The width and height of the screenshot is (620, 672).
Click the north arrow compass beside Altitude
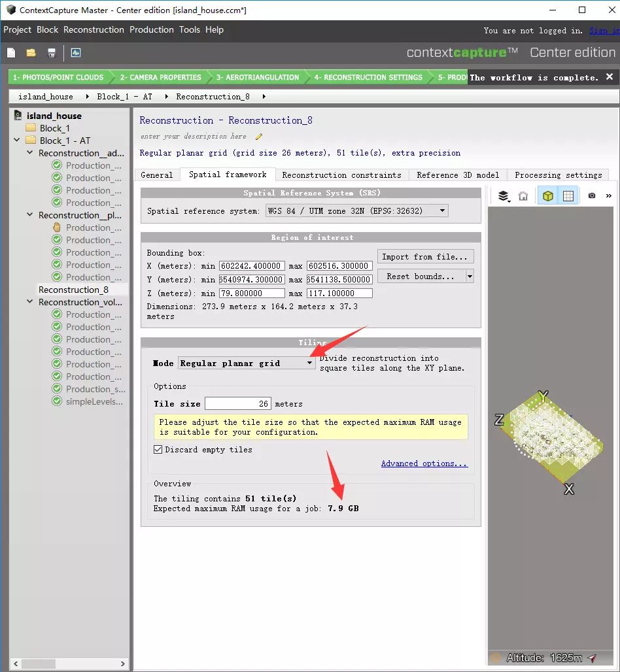tap(592, 658)
